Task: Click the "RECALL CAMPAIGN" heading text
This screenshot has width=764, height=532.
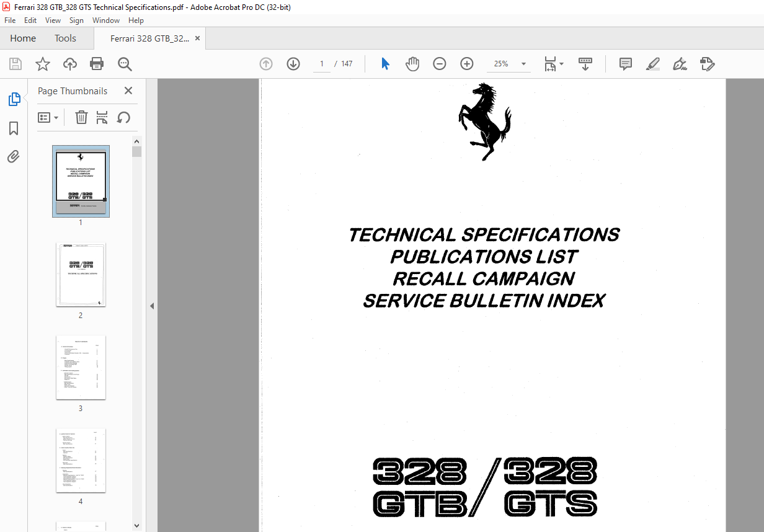Action: coord(484,278)
